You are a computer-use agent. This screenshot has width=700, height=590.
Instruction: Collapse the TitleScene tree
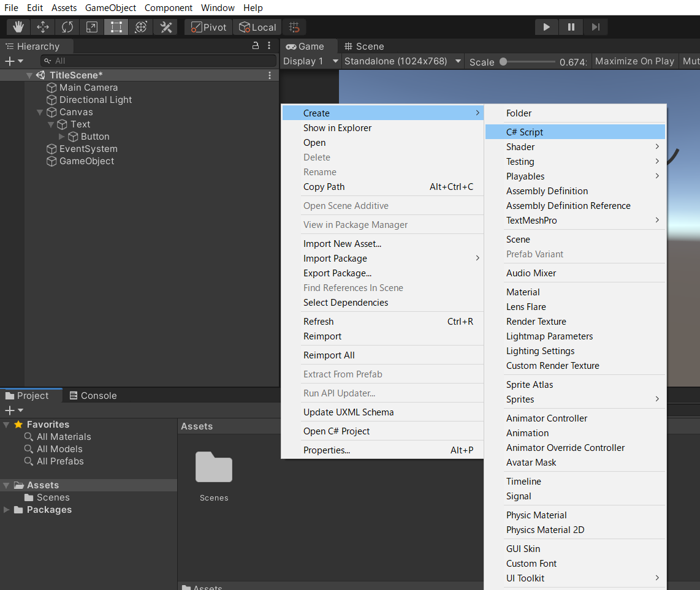pos(29,75)
